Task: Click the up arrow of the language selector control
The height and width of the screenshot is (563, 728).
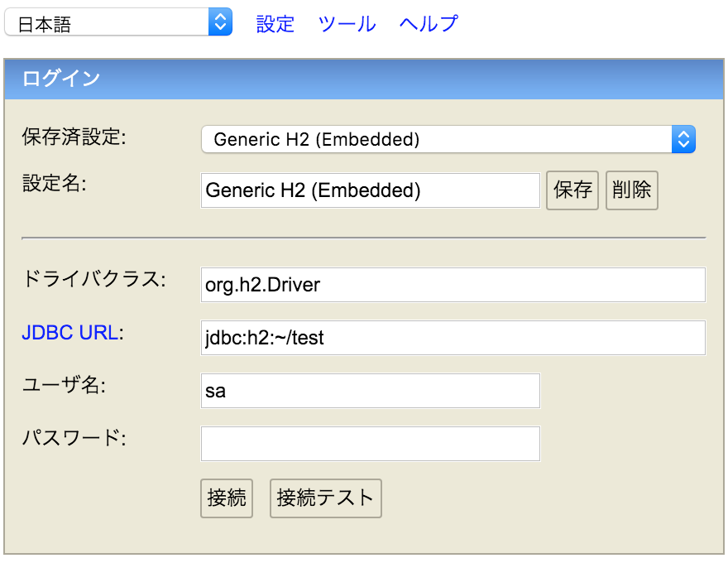Action: pos(218,18)
